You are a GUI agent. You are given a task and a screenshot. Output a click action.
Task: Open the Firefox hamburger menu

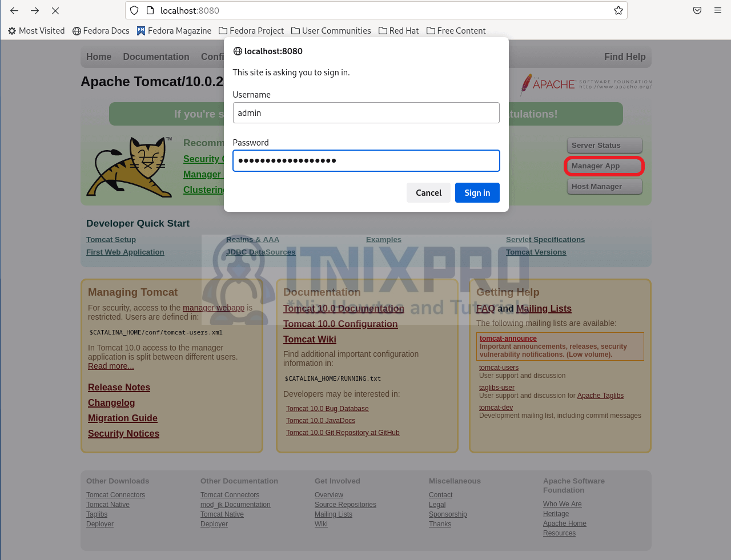(x=718, y=10)
